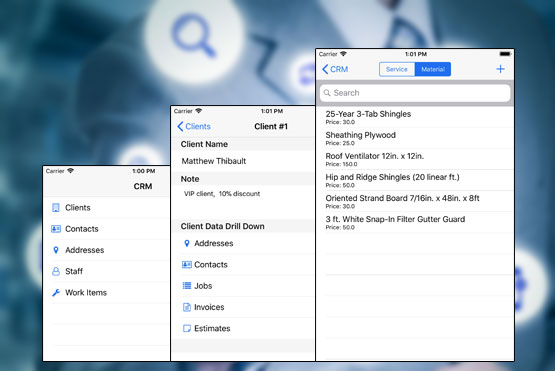Tap the Addresses pin icon in CRM menu
Image resolution: width=555 pixels, height=371 pixels.
[56, 250]
